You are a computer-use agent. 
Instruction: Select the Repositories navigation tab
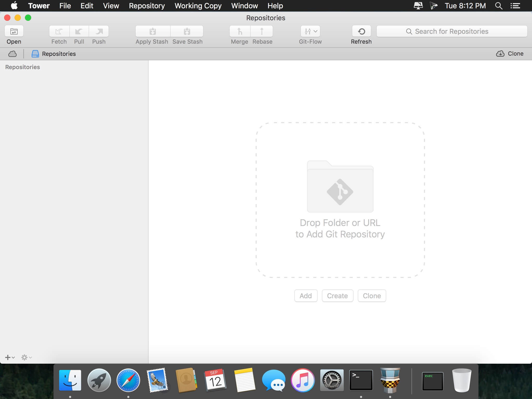coord(54,54)
